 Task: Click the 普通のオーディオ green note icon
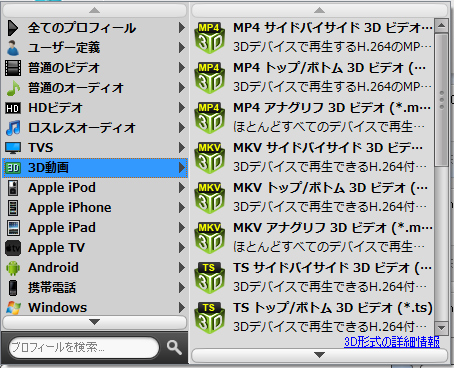click(x=13, y=88)
